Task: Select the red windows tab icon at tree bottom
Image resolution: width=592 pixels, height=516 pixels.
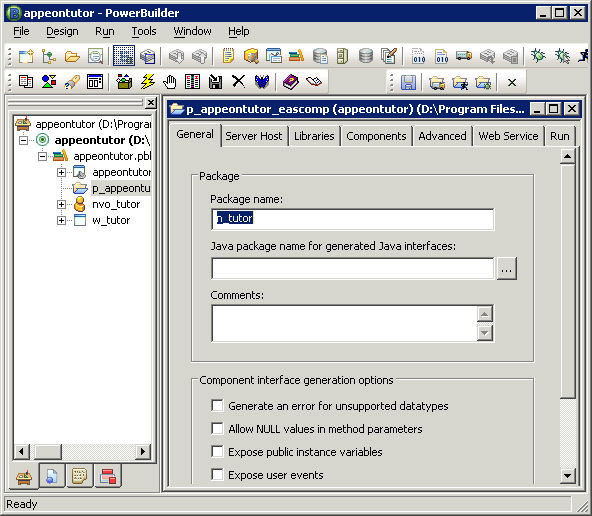Action: 108,476
